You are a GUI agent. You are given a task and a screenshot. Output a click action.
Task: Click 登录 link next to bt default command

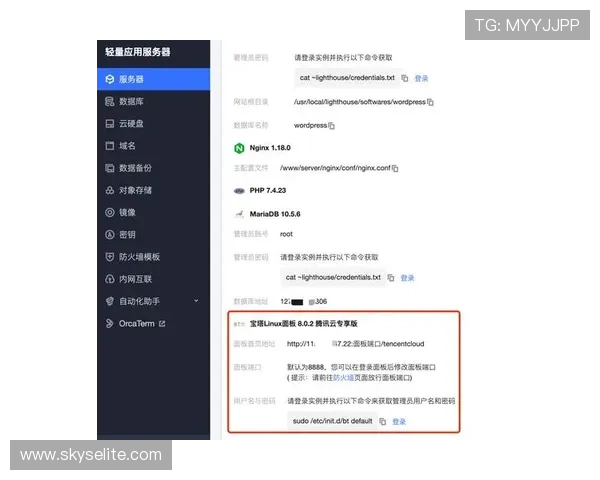coord(399,422)
